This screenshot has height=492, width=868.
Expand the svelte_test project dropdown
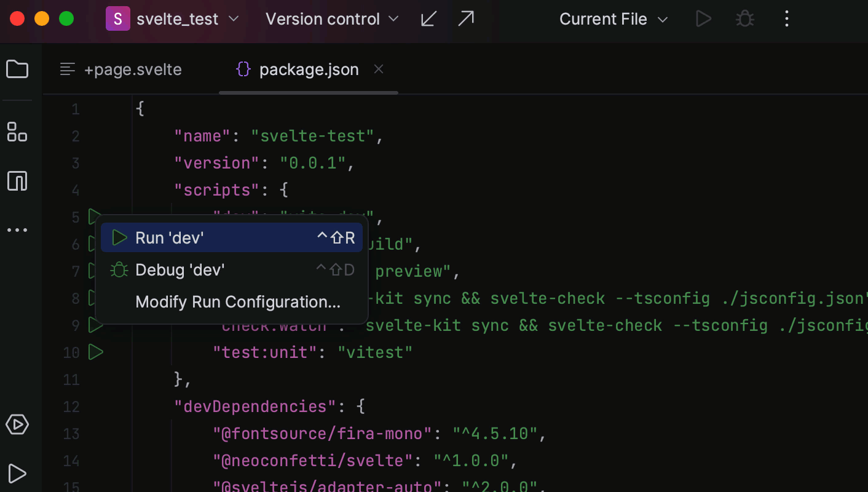pyautogui.click(x=173, y=19)
